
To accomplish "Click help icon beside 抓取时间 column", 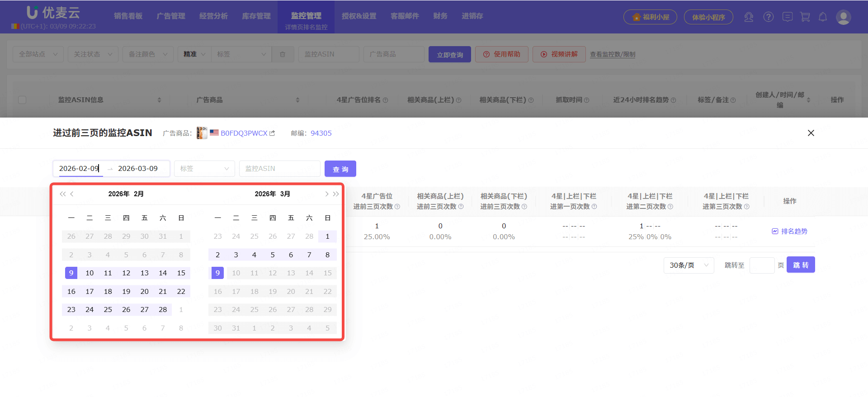I will click(587, 100).
